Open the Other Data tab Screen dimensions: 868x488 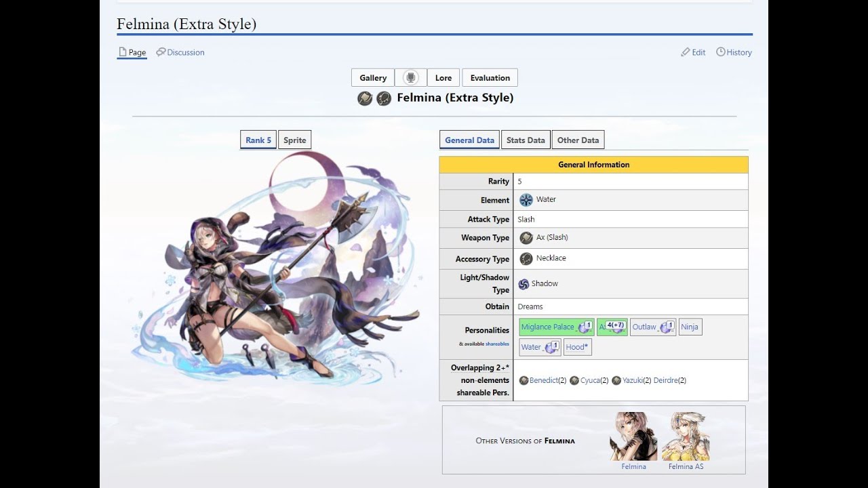[x=578, y=140]
